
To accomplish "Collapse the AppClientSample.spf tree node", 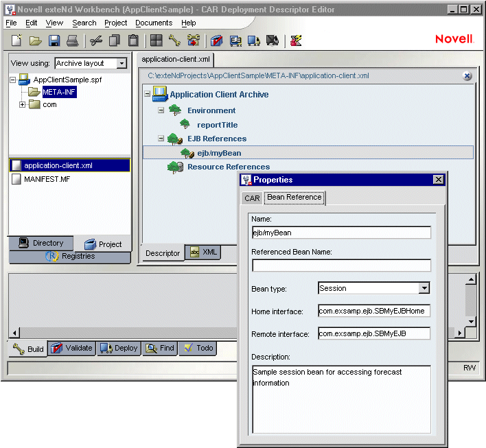I will [13, 80].
